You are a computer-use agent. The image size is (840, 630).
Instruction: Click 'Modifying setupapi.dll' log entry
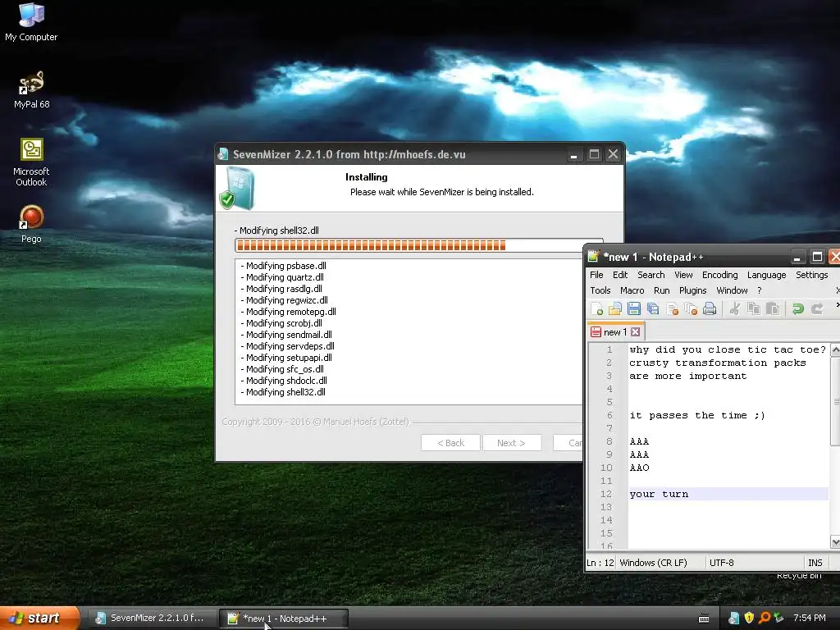286,358
